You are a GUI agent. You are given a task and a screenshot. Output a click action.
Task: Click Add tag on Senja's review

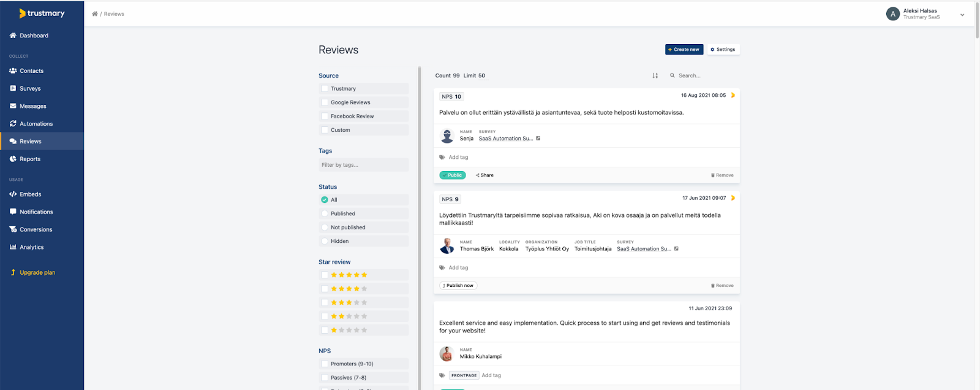(458, 157)
